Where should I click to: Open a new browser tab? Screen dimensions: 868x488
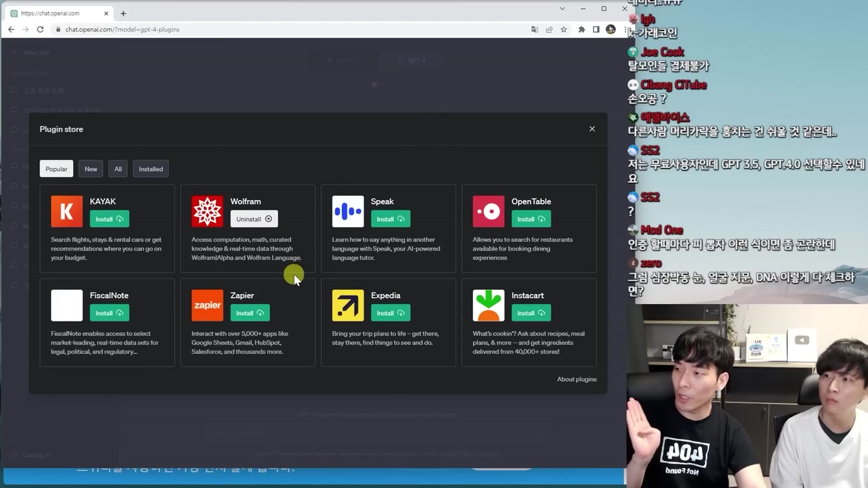[x=123, y=13]
